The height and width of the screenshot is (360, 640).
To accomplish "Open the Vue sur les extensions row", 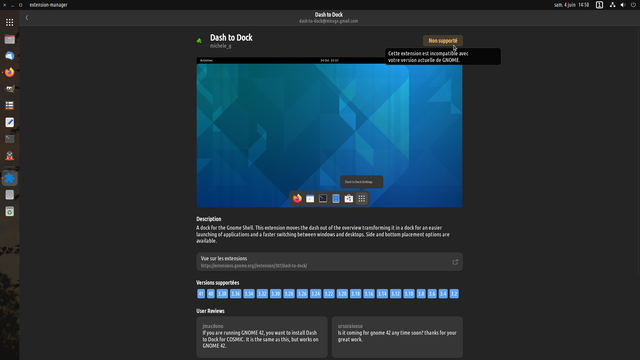I will coord(329,262).
